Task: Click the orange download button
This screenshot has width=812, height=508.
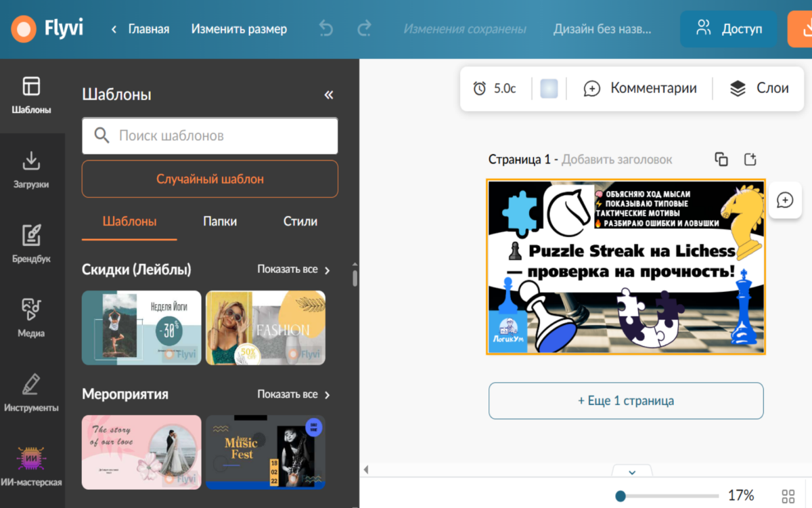Action: point(800,29)
